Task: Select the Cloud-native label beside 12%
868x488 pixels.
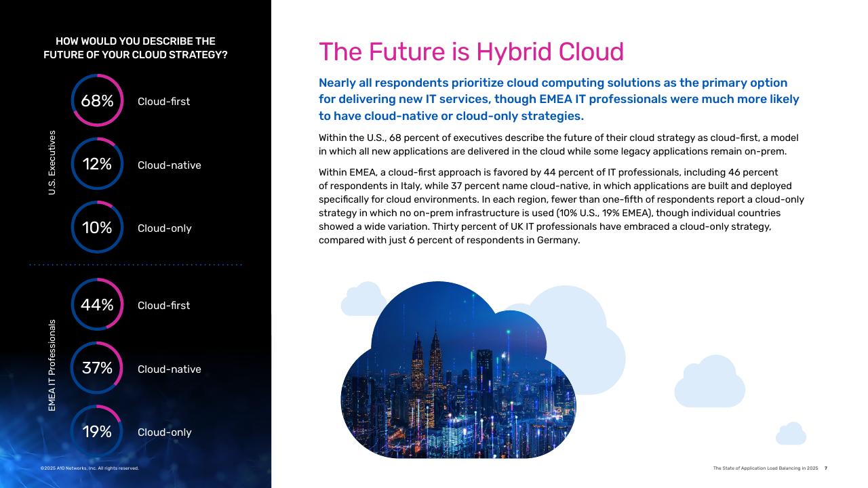Action: pos(170,165)
